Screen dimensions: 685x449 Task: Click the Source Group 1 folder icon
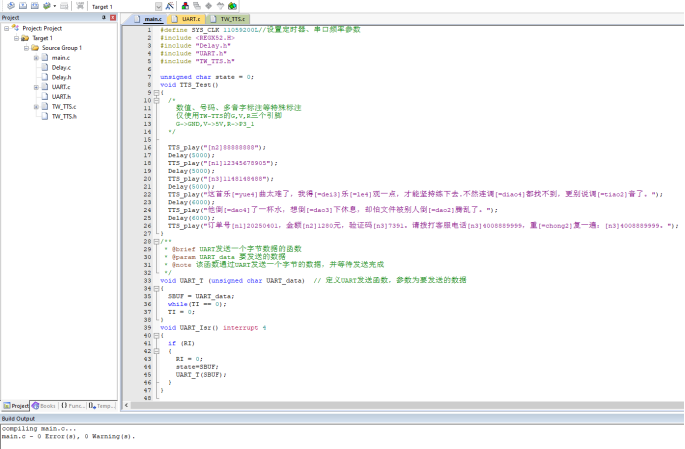tap(35, 48)
